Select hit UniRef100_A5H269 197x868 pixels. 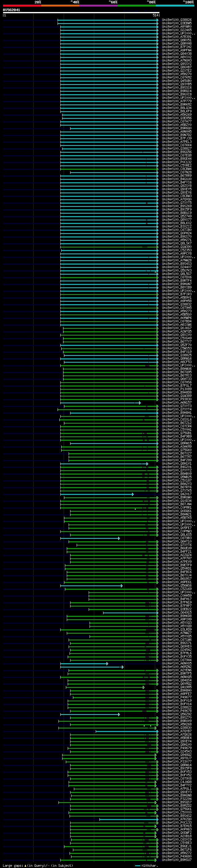[x=176, y=115]
